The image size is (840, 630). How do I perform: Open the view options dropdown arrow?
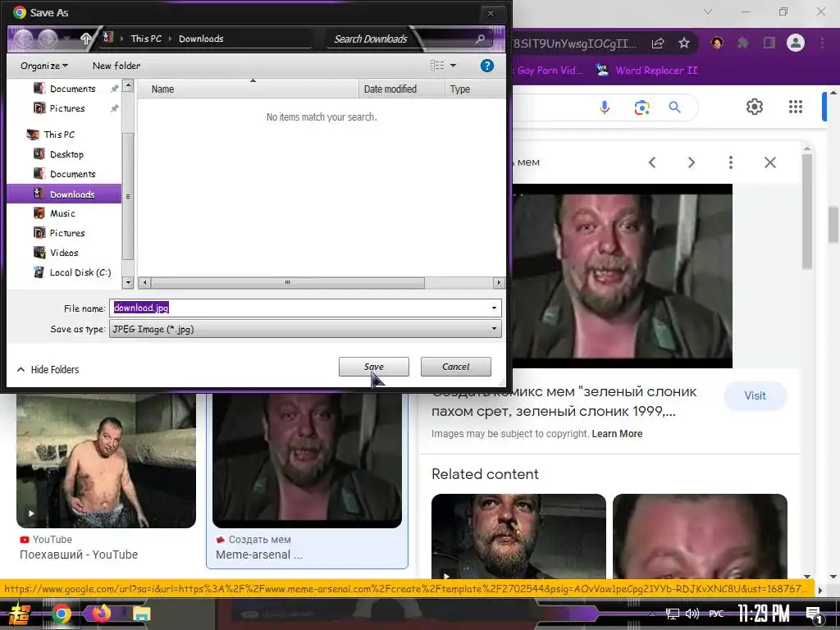[453, 66]
